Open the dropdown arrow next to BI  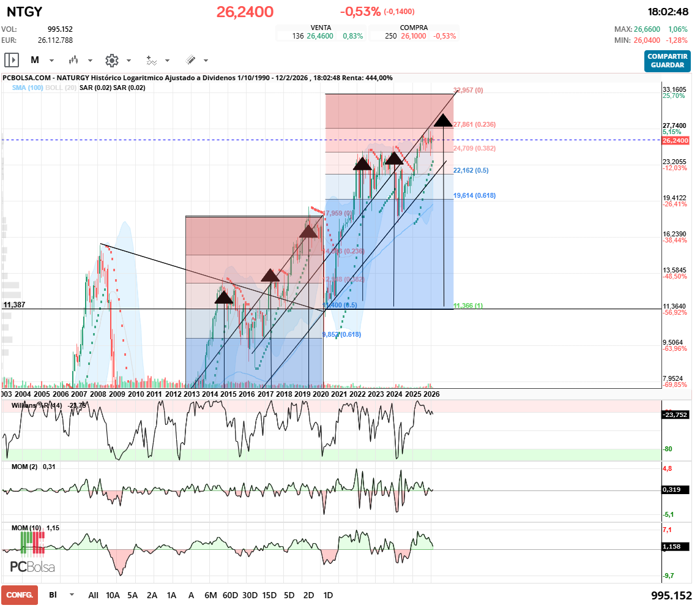coord(72,595)
